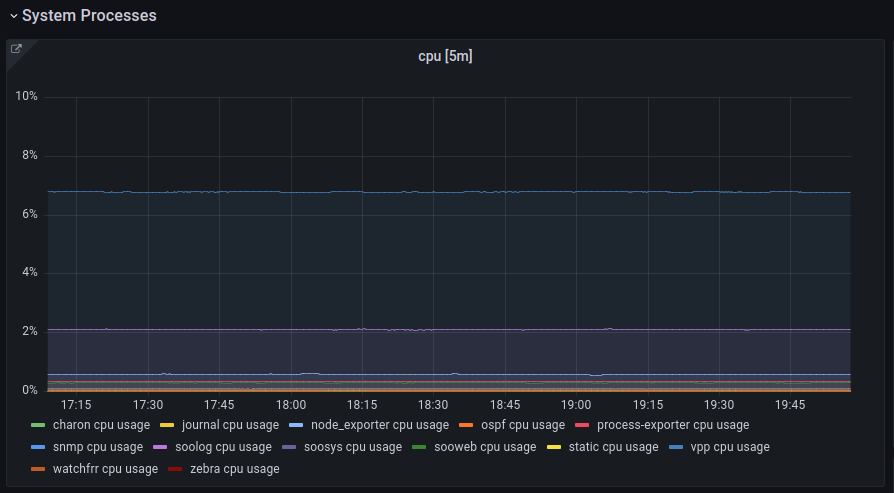
Task: Click process-exporter cpu usage legend label
Action: point(672,425)
